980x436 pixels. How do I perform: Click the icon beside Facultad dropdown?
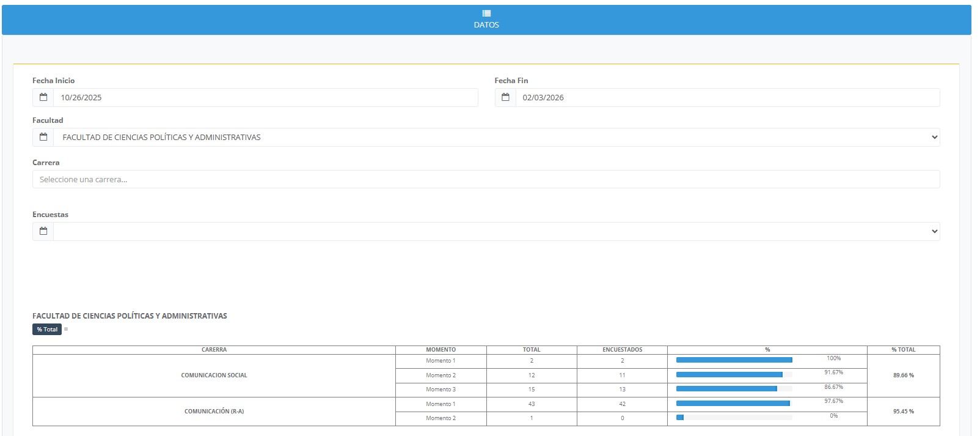tap(43, 137)
